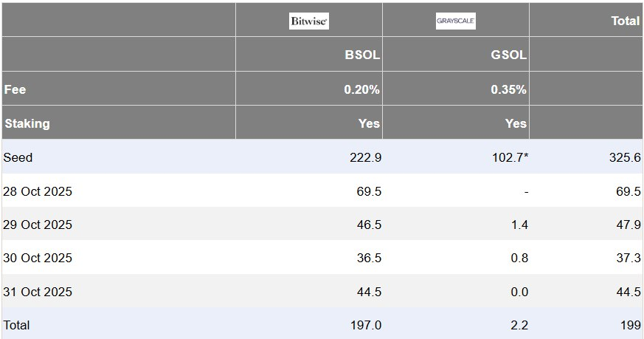Click the Fee row label

15,89
